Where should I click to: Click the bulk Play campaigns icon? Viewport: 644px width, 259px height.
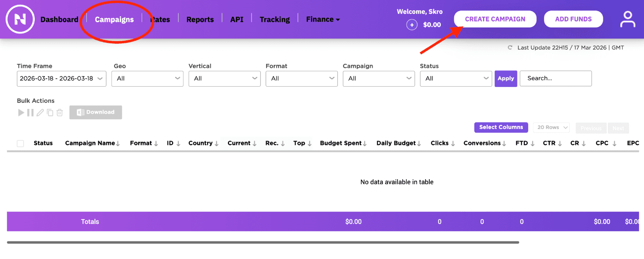(21, 113)
